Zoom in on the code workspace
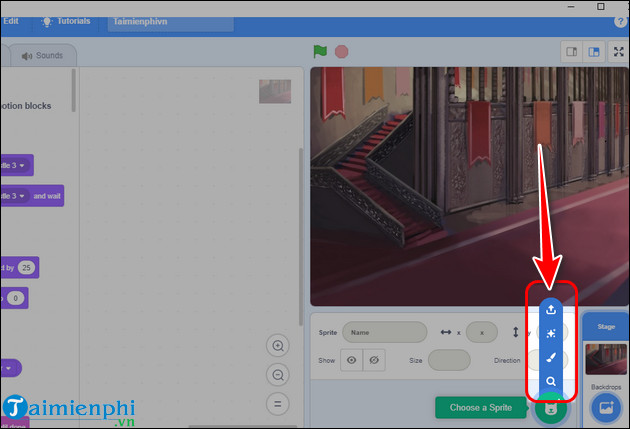Screen dimensions: 630x429 click(278, 345)
